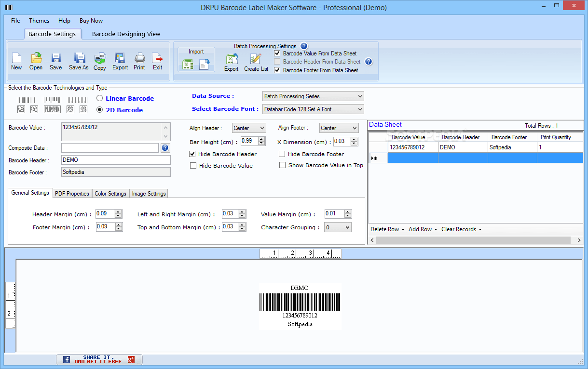The image size is (588, 369).
Task: Open the Color Settings tab
Action: (x=110, y=193)
